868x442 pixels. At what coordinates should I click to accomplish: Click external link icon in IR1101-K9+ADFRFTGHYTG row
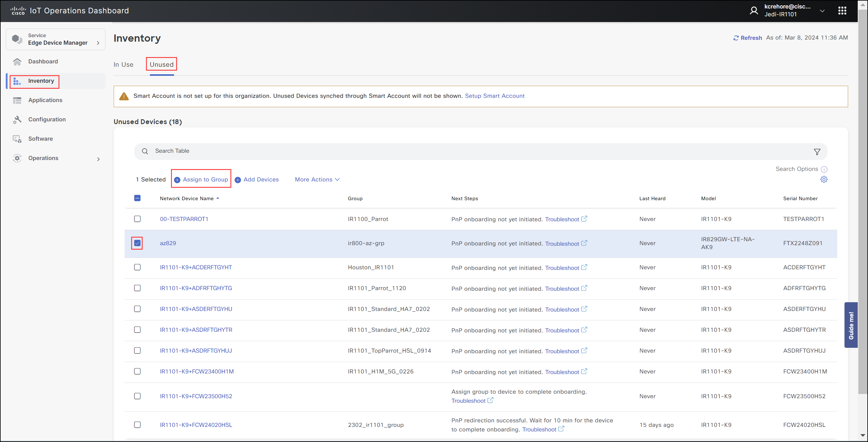(584, 288)
